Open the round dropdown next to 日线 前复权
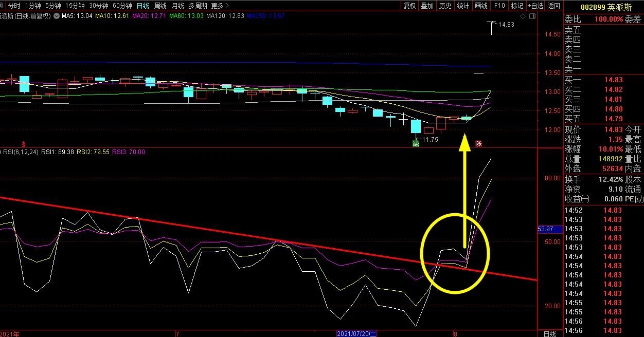The width and height of the screenshot is (644, 337). click(x=56, y=16)
